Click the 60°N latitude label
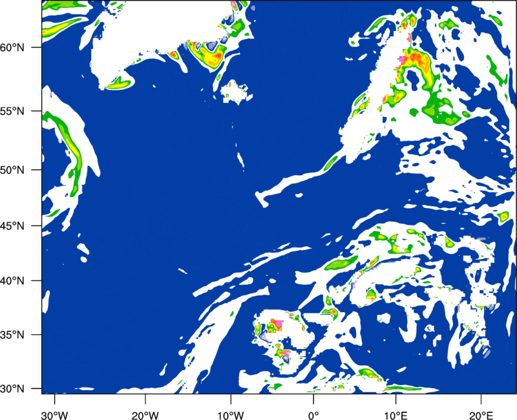Viewport: 517px width, 420px height. click(x=12, y=47)
